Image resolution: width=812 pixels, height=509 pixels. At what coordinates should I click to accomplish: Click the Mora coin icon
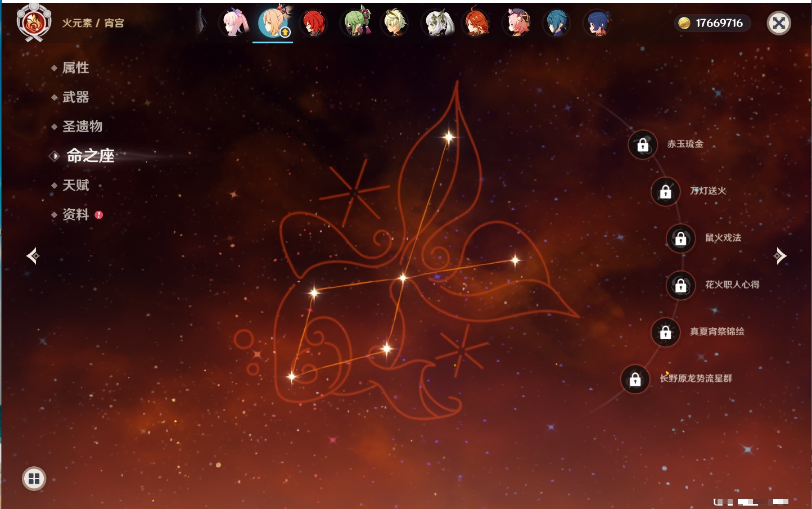click(x=684, y=23)
